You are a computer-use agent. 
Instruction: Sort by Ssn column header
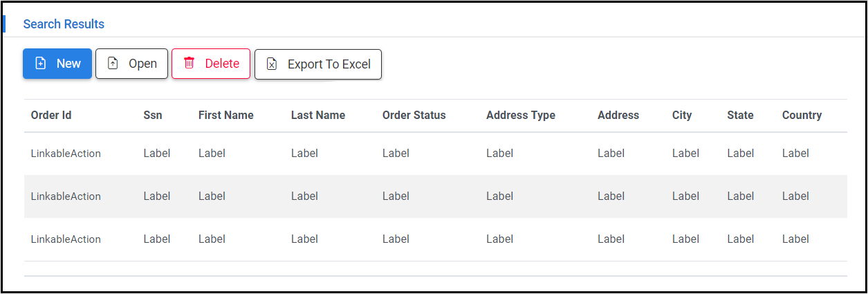153,116
